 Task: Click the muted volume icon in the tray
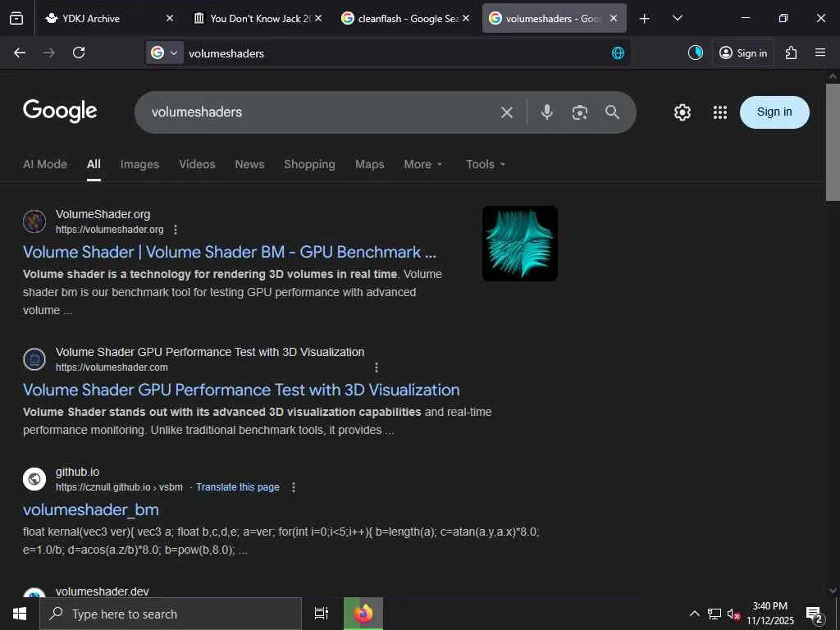click(733, 614)
